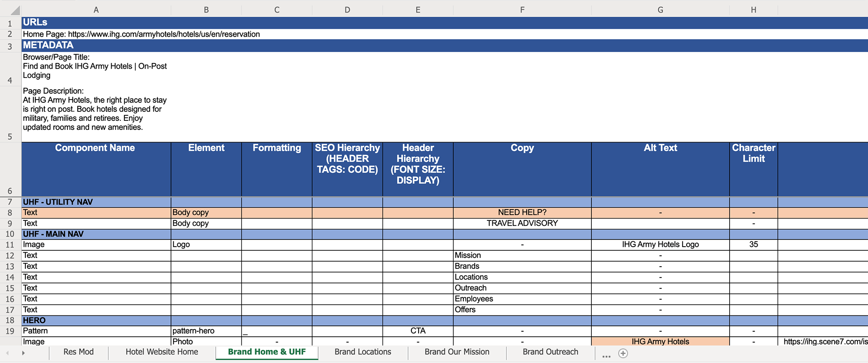Click the IHG Army Hotels Logo alt text
Screen dimensions: 868x363
pyautogui.click(x=660, y=244)
